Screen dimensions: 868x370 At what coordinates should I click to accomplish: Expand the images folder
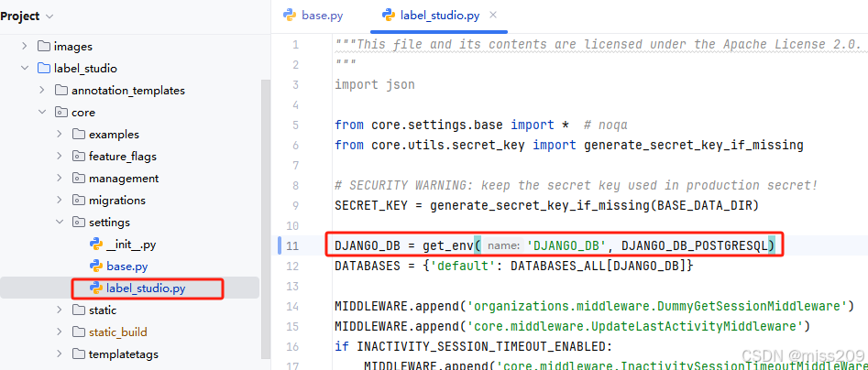[25, 47]
